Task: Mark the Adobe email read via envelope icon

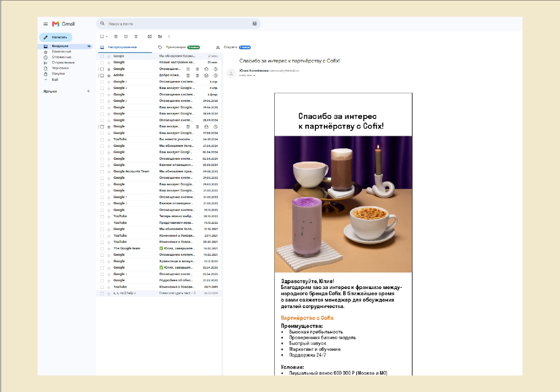Action: pos(206,75)
